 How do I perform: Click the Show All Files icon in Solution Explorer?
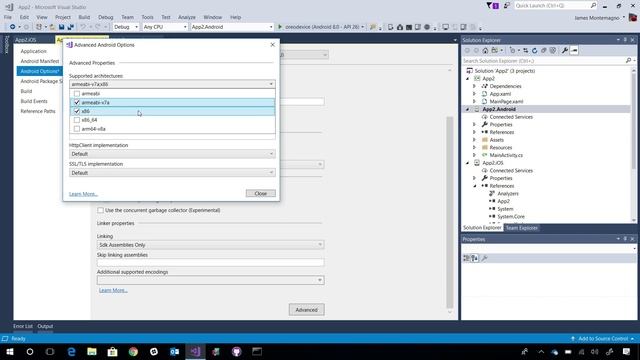[553, 51]
